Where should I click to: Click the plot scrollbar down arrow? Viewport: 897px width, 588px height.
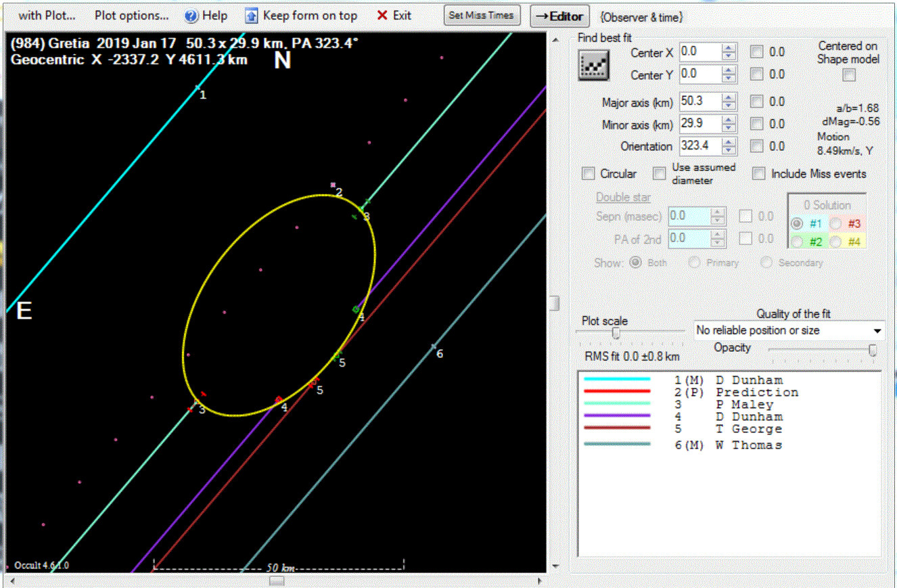(x=555, y=566)
